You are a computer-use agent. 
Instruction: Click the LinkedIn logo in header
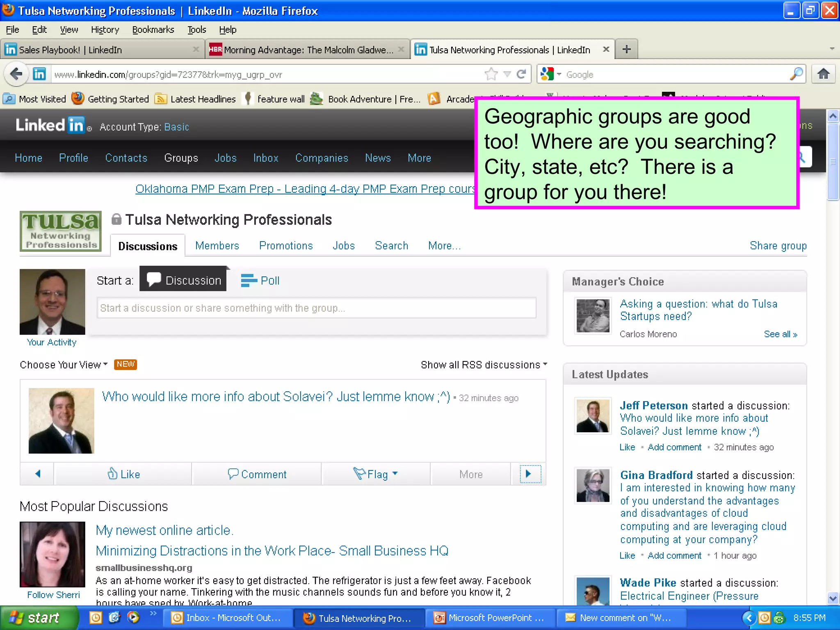[50, 125]
